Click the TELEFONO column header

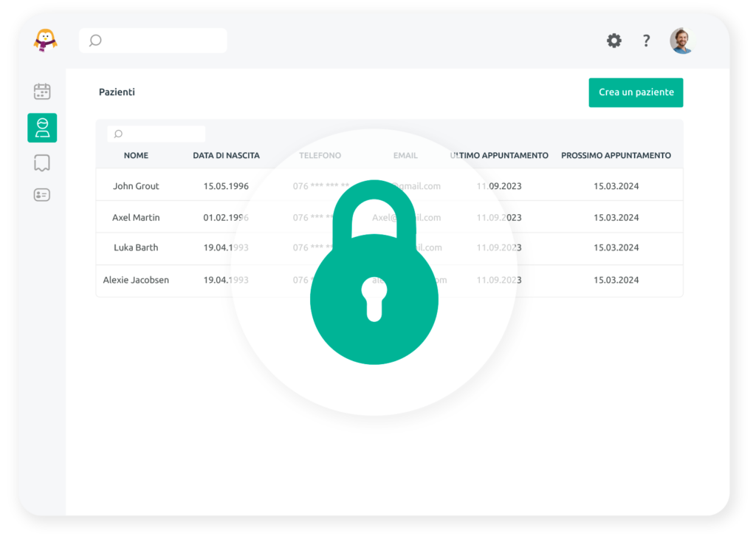[x=320, y=155]
